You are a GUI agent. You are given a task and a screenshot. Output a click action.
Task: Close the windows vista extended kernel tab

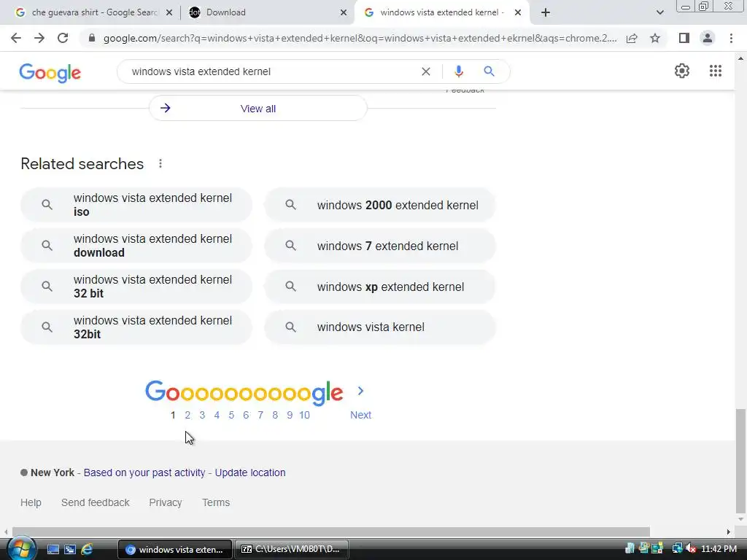(518, 13)
